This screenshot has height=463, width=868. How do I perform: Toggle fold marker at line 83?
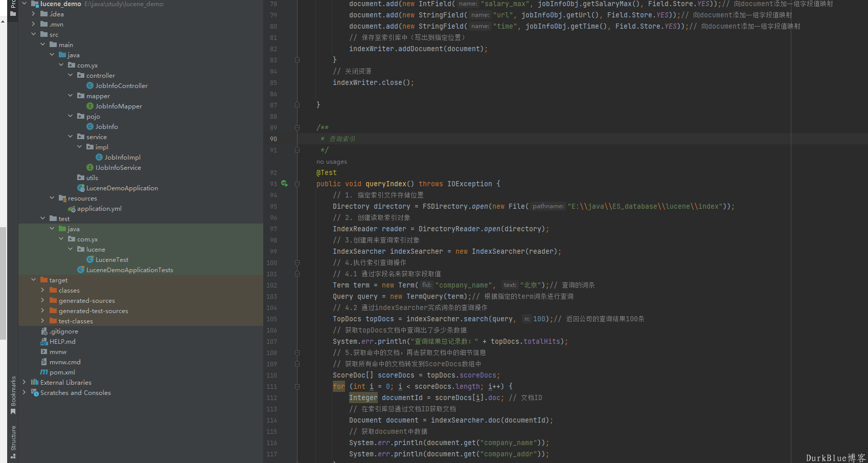click(297, 60)
